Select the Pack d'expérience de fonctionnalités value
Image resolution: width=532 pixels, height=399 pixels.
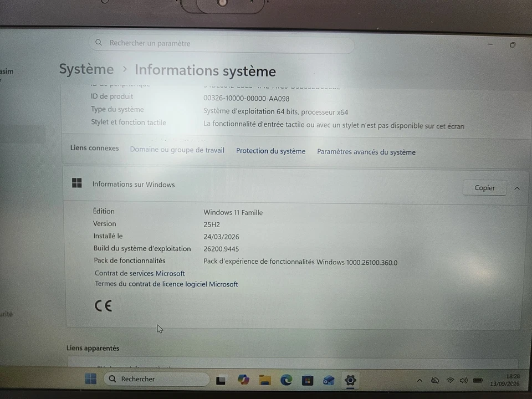coord(300,262)
